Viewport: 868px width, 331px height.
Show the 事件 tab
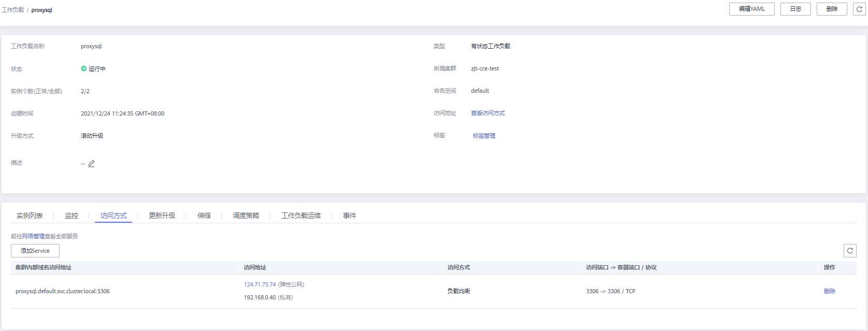click(x=350, y=215)
